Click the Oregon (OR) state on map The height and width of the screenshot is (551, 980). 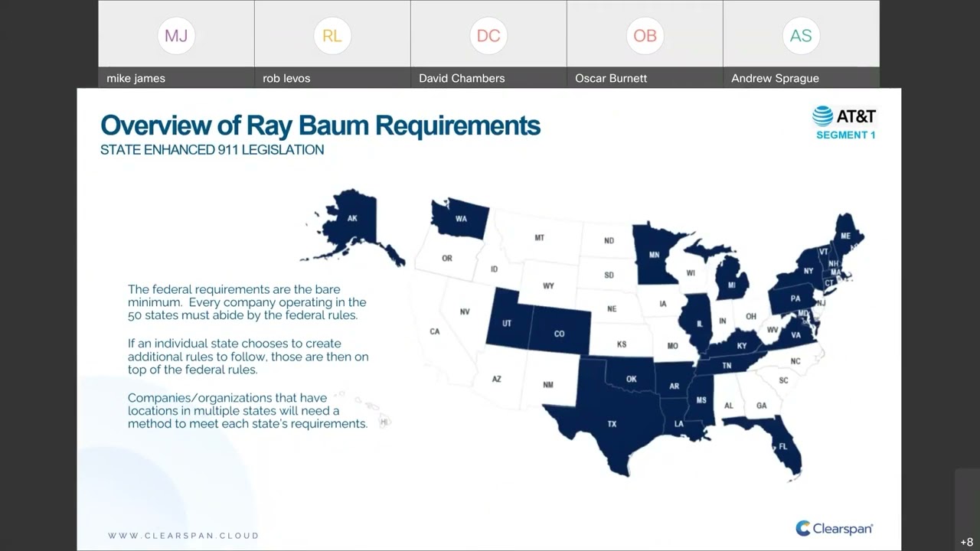click(446, 258)
